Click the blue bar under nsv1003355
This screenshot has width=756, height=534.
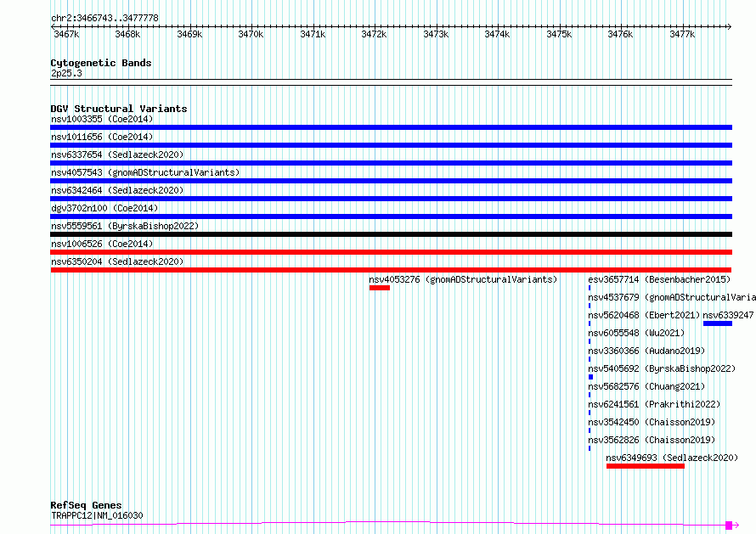click(x=391, y=127)
